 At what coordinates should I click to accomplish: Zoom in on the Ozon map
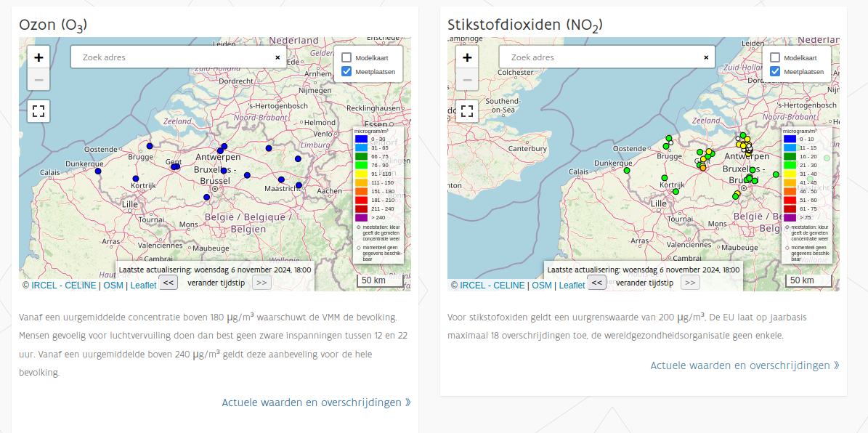click(38, 57)
